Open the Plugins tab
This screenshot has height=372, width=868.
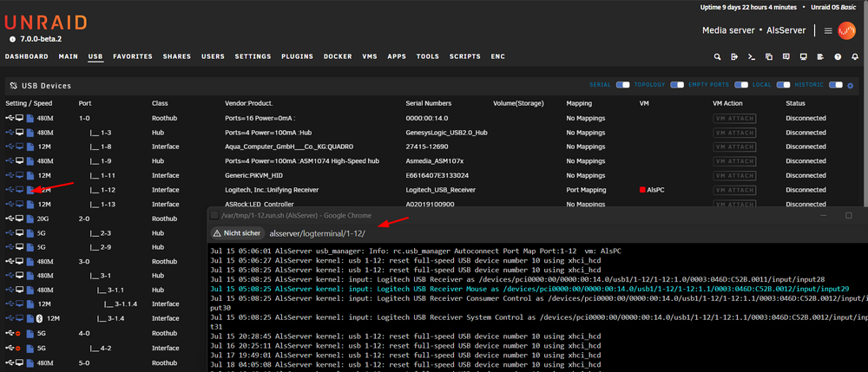[x=297, y=56]
